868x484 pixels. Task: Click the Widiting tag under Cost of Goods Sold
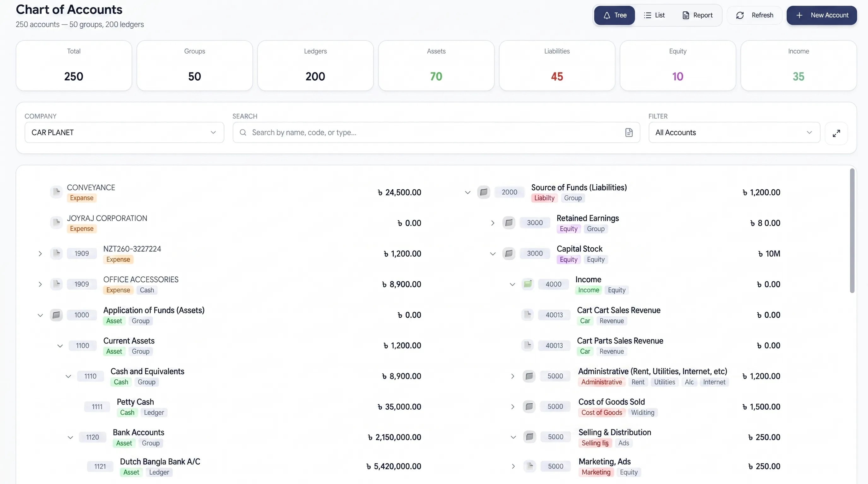[x=642, y=413]
